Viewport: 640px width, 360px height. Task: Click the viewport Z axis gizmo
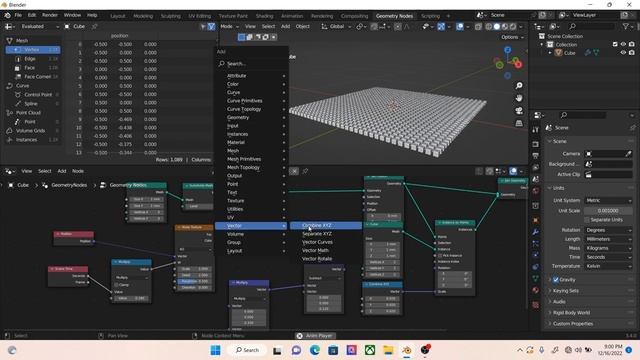point(507,50)
